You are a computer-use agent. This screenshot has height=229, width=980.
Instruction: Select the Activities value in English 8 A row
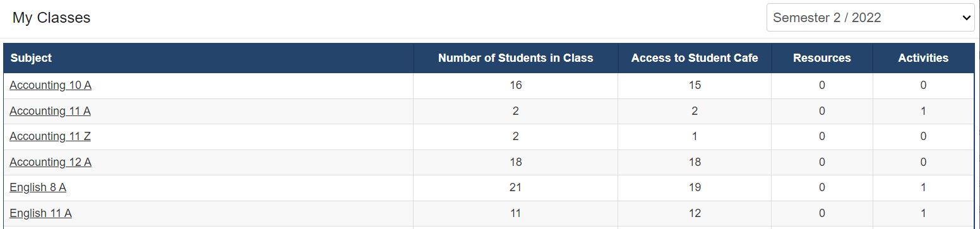coord(923,187)
